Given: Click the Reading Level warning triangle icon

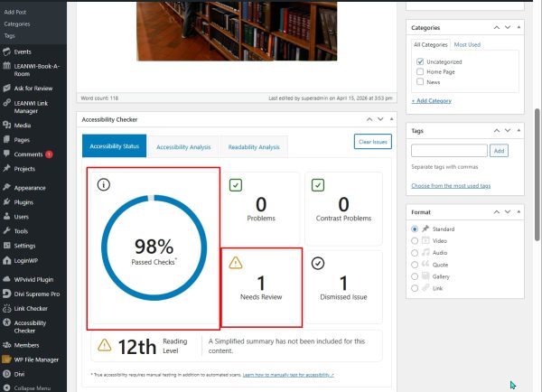Looking at the screenshot, I should point(105,345).
